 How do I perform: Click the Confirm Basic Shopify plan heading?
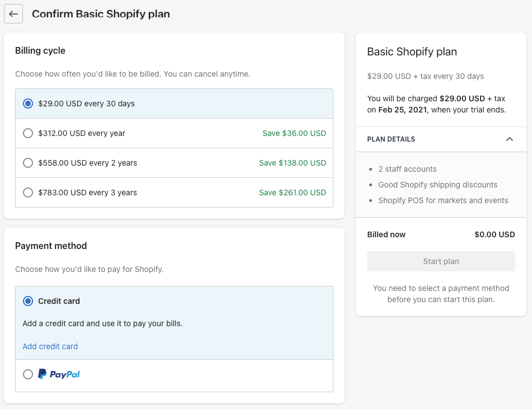pos(101,14)
